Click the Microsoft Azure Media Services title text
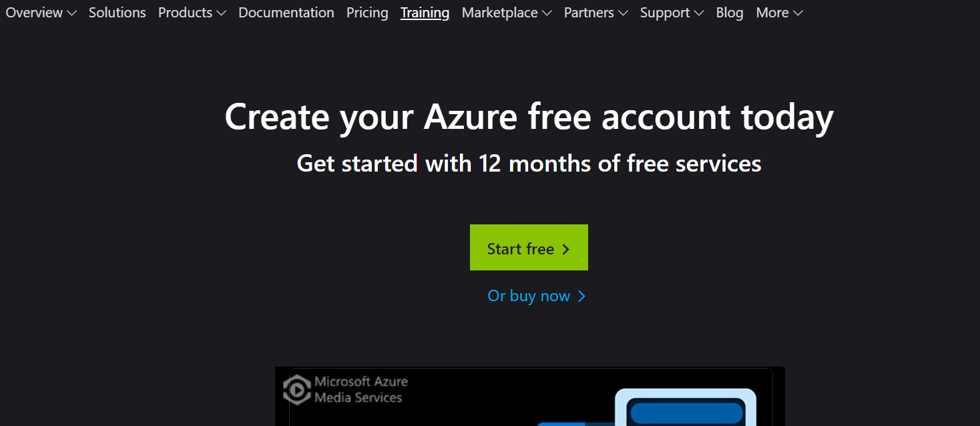 pyautogui.click(x=360, y=389)
